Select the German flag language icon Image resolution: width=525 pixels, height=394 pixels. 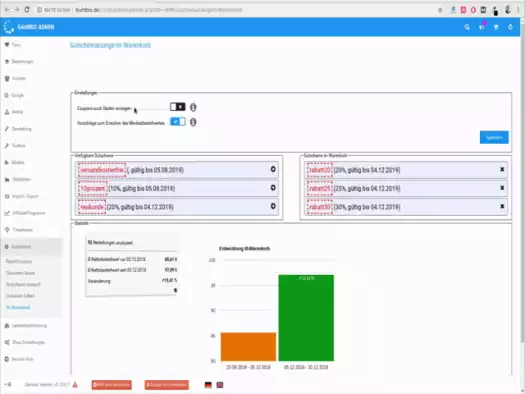pyautogui.click(x=208, y=385)
